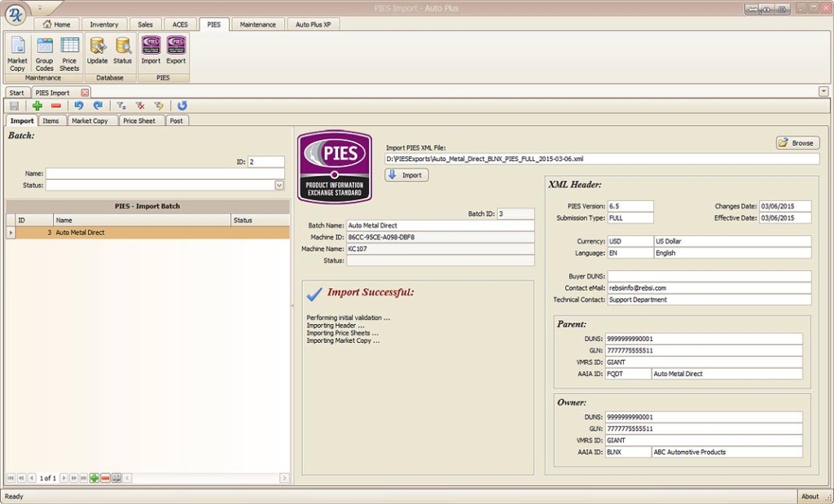Go to the next page in the navigator
The image size is (834, 504).
tap(74, 478)
